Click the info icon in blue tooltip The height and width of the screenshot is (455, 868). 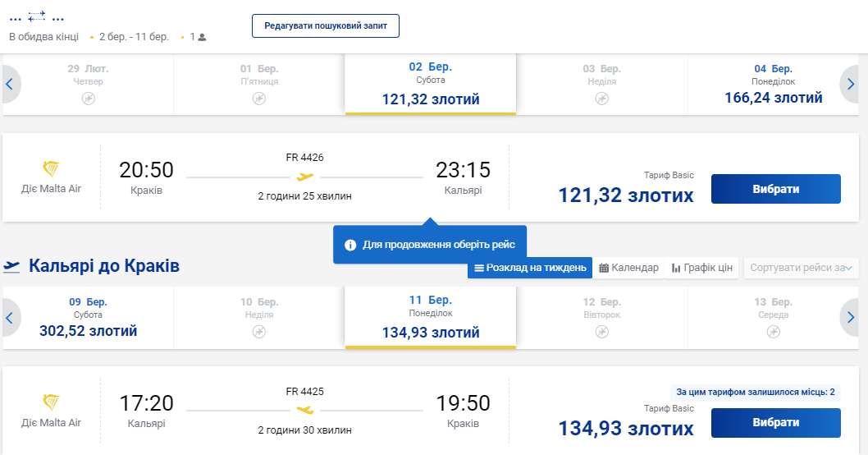coord(350,245)
